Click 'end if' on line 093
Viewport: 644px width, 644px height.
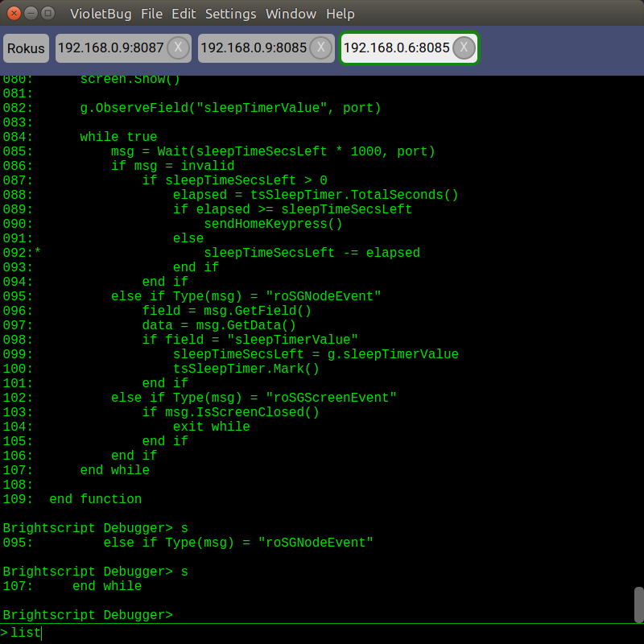point(196,267)
